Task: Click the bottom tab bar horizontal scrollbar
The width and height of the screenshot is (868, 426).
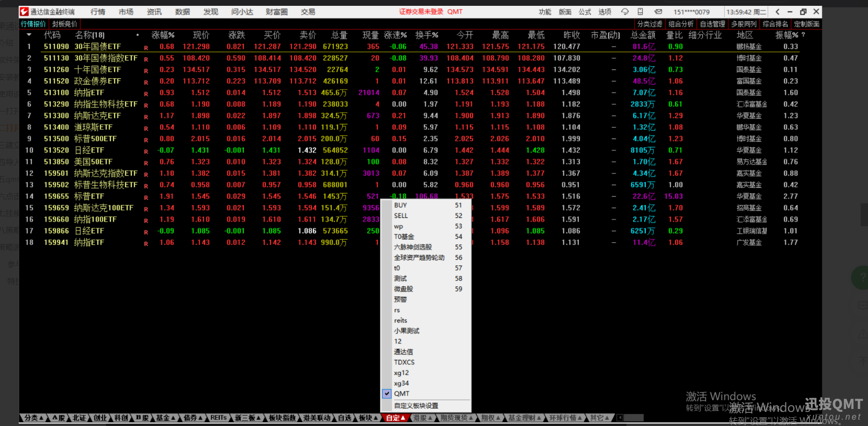Action: point(634,418)
